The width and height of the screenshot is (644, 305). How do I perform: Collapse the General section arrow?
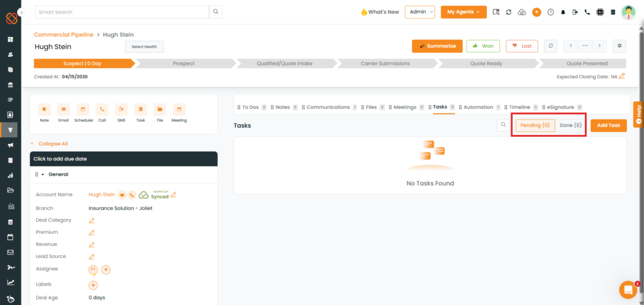click(x=43, y=174)
